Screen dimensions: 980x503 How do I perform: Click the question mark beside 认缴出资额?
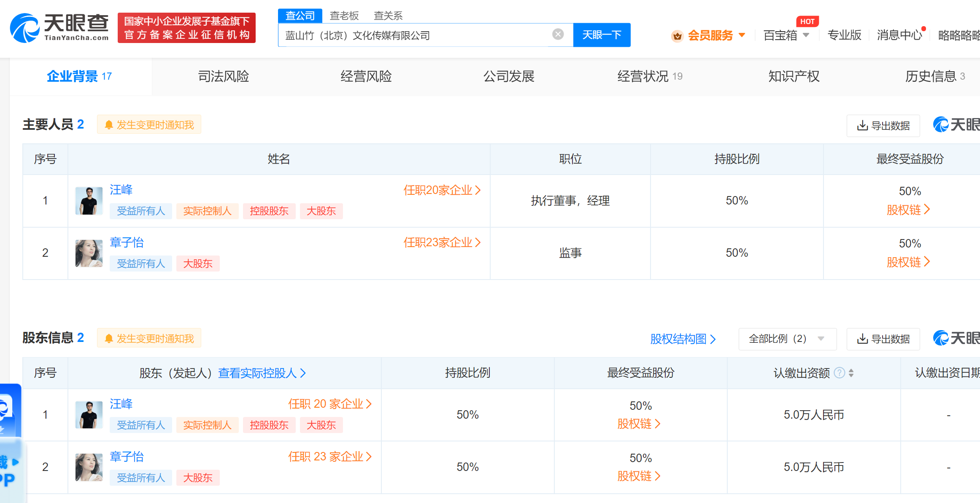coord(840,373)
